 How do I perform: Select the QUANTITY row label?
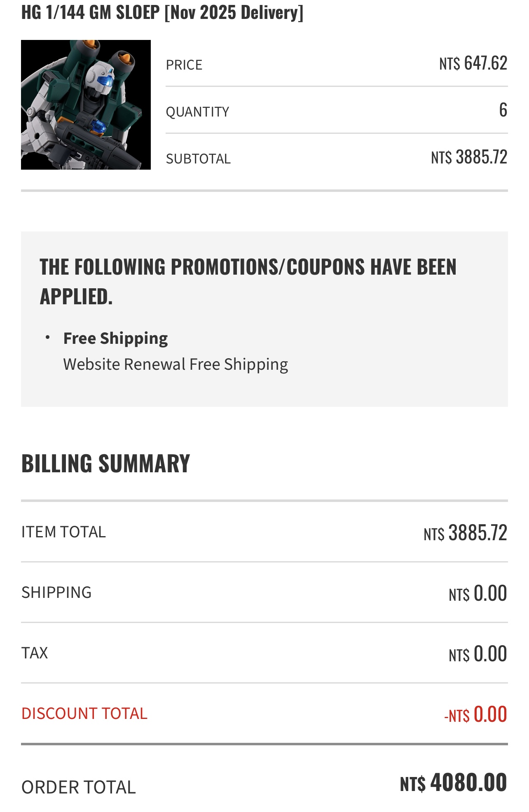(197, 112)
